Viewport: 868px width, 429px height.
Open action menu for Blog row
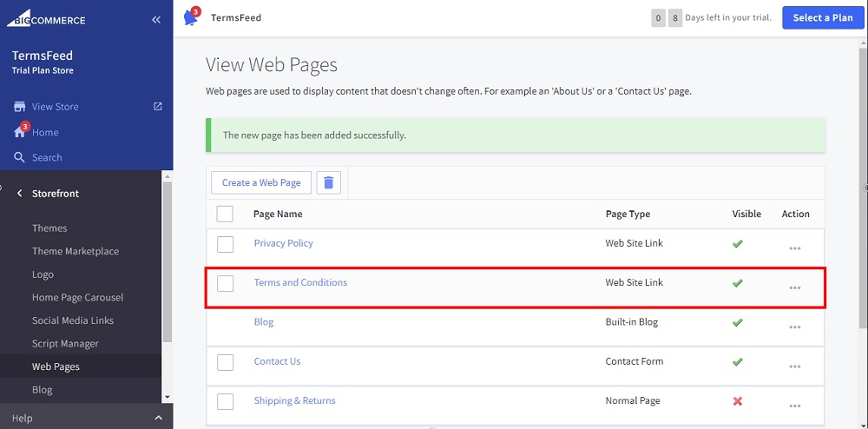pos(795,327)
